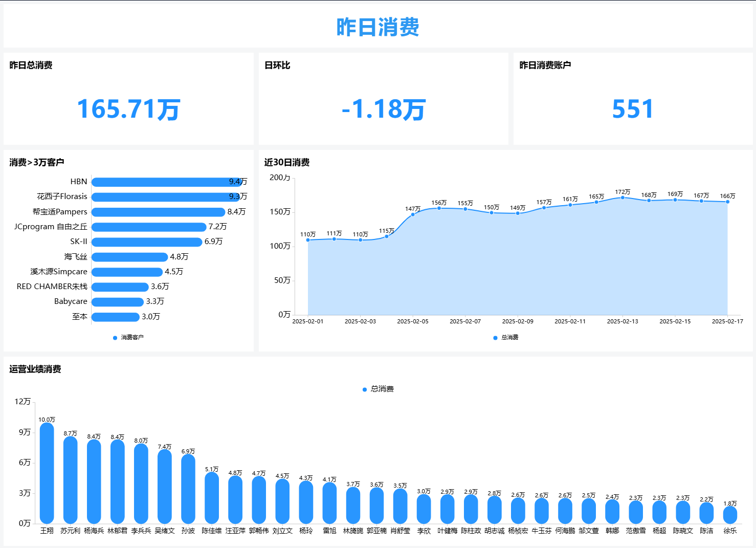The image size is (756, 548).
Task: Click 徐乐's 1.8万 bar
Action: [730, 515]
